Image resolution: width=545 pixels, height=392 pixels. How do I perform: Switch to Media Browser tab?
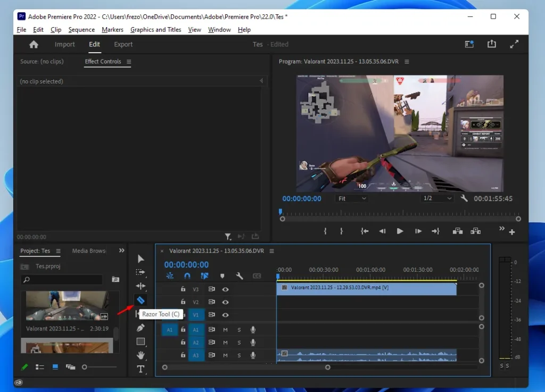coord(89,251)
